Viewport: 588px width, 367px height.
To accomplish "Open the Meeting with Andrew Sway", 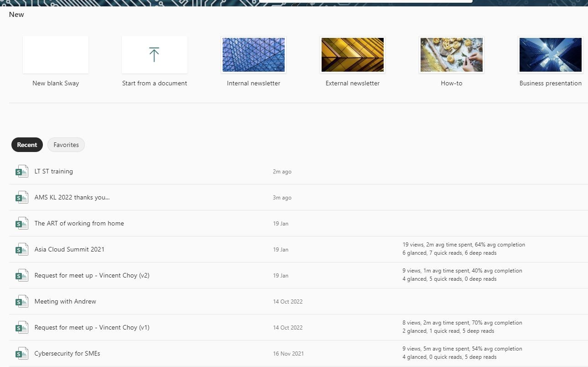I will click(65, 301).
